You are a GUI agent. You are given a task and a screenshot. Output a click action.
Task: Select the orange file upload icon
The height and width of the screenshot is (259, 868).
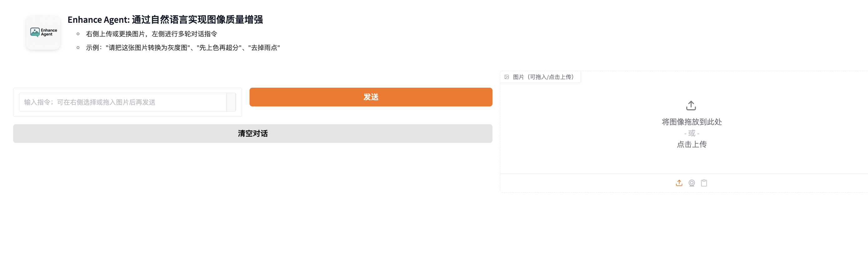point(679,183)
